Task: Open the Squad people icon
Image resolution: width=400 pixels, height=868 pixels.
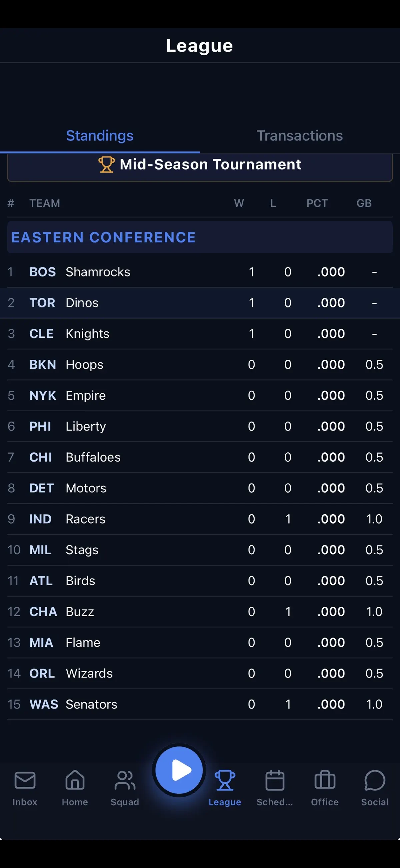Action: (125, 780)
